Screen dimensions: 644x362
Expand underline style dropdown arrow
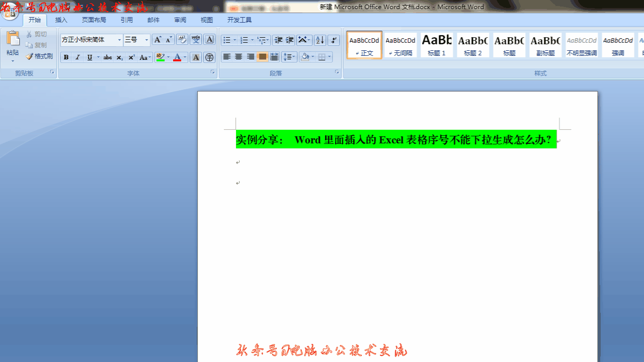[98, 57]
